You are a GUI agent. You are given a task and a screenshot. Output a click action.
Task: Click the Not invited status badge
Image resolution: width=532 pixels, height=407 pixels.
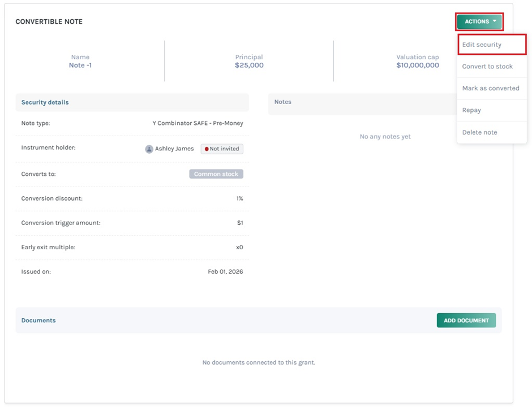point(222,149)
